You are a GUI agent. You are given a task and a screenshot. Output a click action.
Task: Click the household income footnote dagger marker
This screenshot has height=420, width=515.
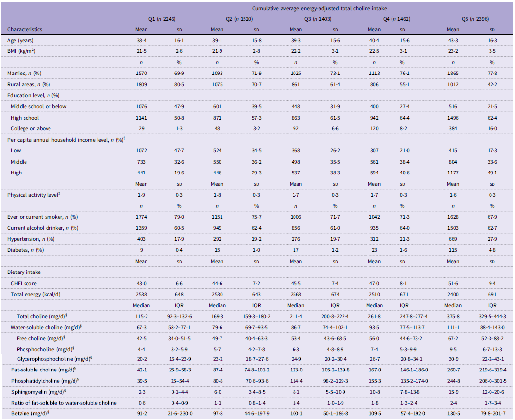(124, 138)
